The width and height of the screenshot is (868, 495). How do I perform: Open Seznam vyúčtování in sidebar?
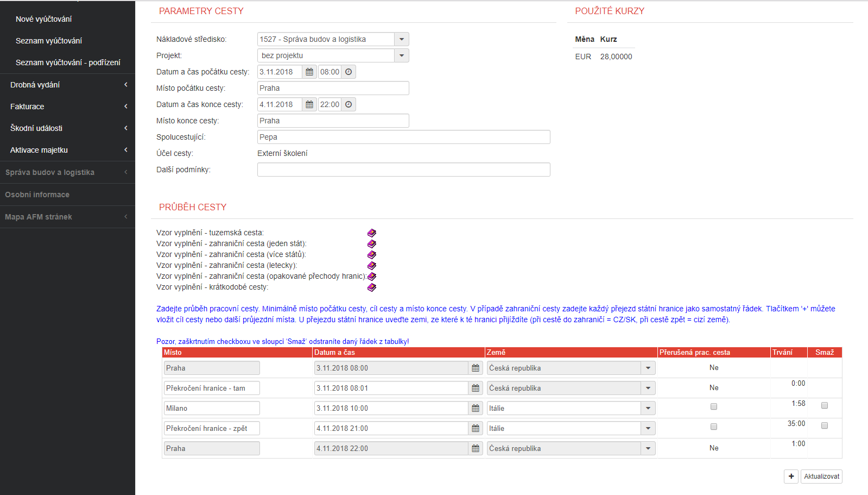point(49,41)
